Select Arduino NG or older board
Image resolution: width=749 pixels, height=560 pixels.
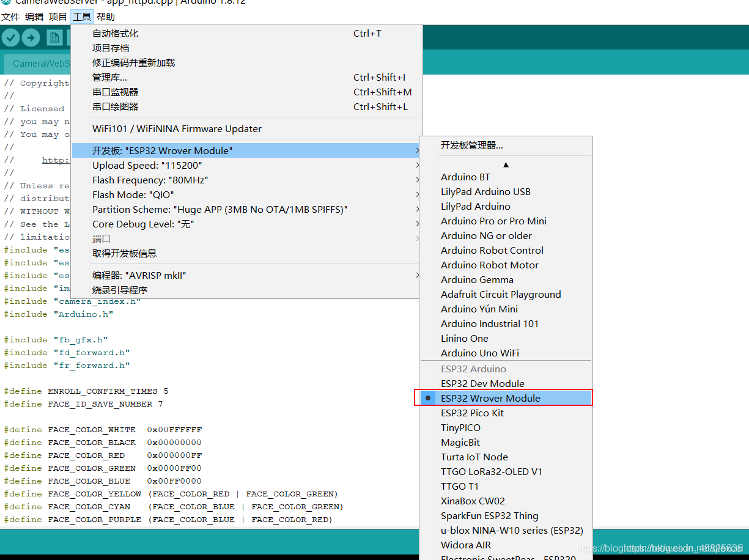tap(506, 236)
